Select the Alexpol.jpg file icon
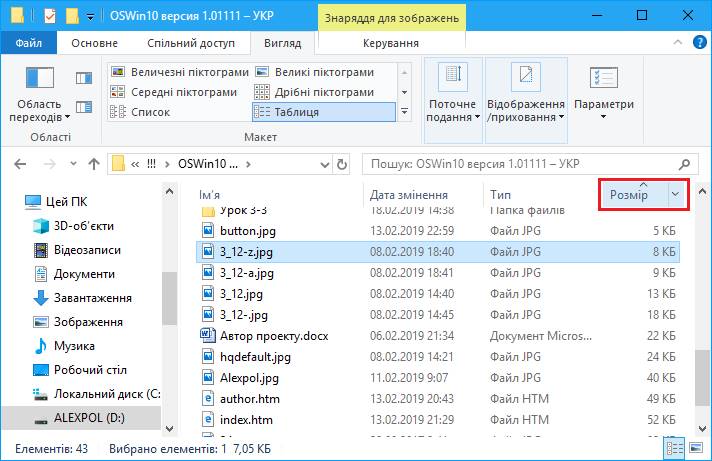 pos(208,377)
